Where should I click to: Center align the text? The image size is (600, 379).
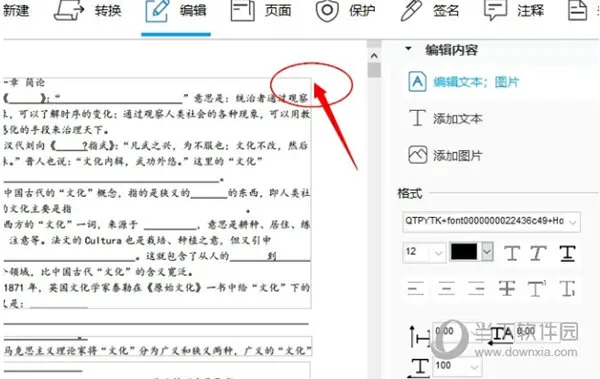coord(446,288)
